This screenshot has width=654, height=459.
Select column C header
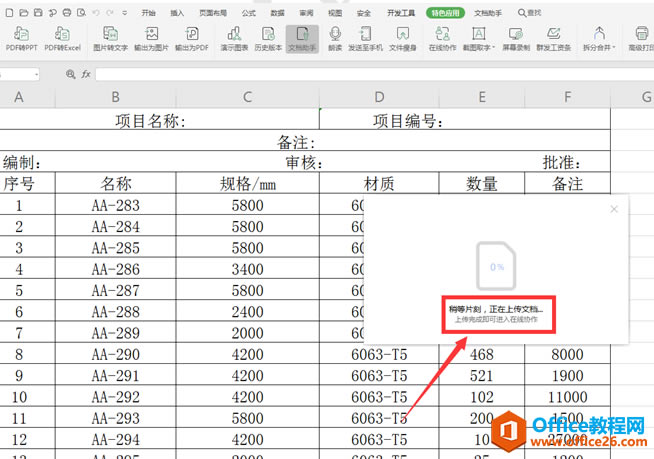pyautogui.click(x=247, y=96)
